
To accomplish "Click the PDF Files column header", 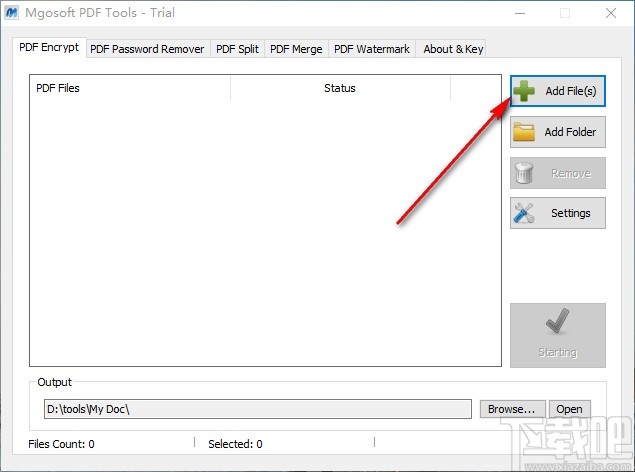I will (x=130, y=88).
